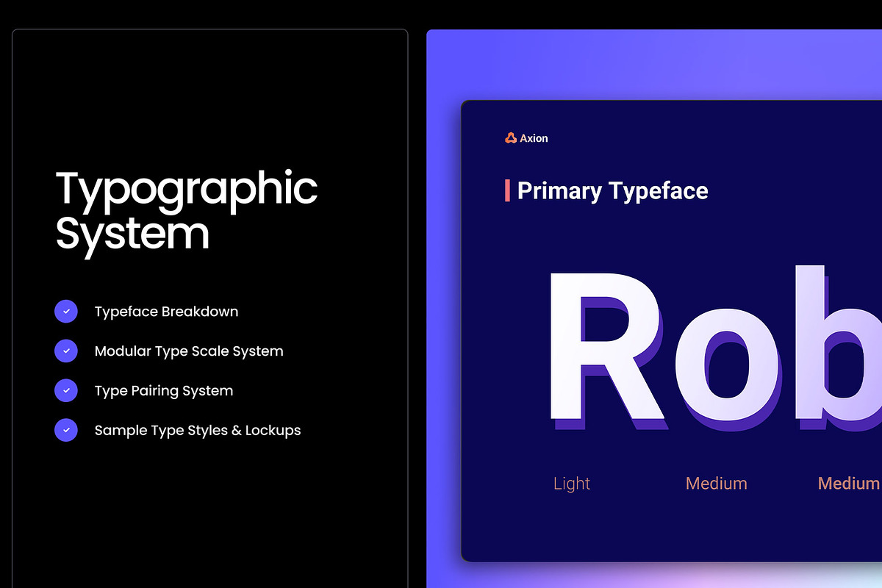882x588 pixels.
Task: Click the checkmark beside Modular Type Scale System
Action: click(x=66, y=351)
